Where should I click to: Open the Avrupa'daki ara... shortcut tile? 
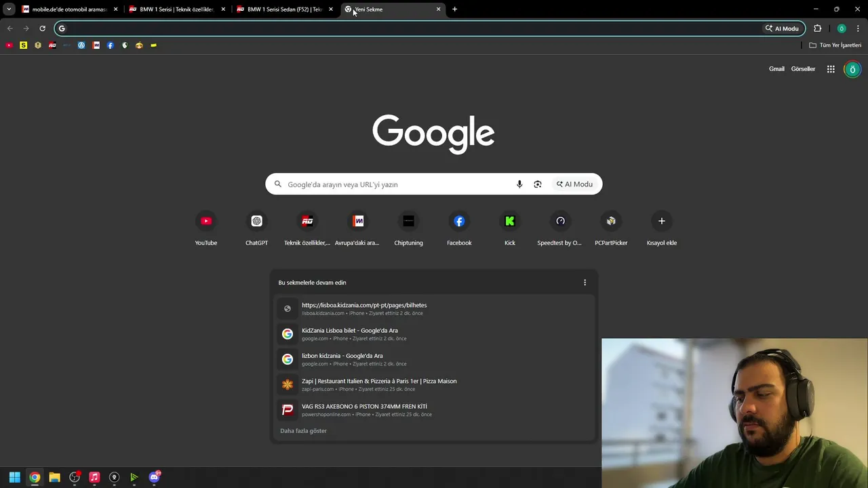pos(357,230)
